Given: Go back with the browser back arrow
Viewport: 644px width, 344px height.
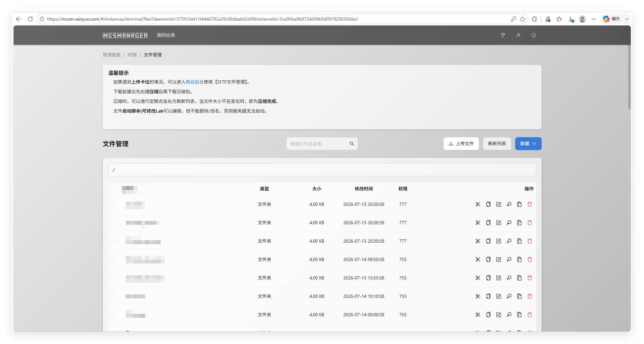Looking at the screenshot, I should tap(19, 19).
